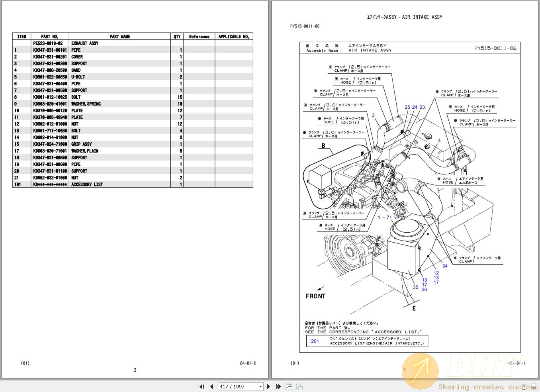Open accessory list link 201
This screenshot has width=540, height=392.
pyautogui.click(x=315, y=341)
